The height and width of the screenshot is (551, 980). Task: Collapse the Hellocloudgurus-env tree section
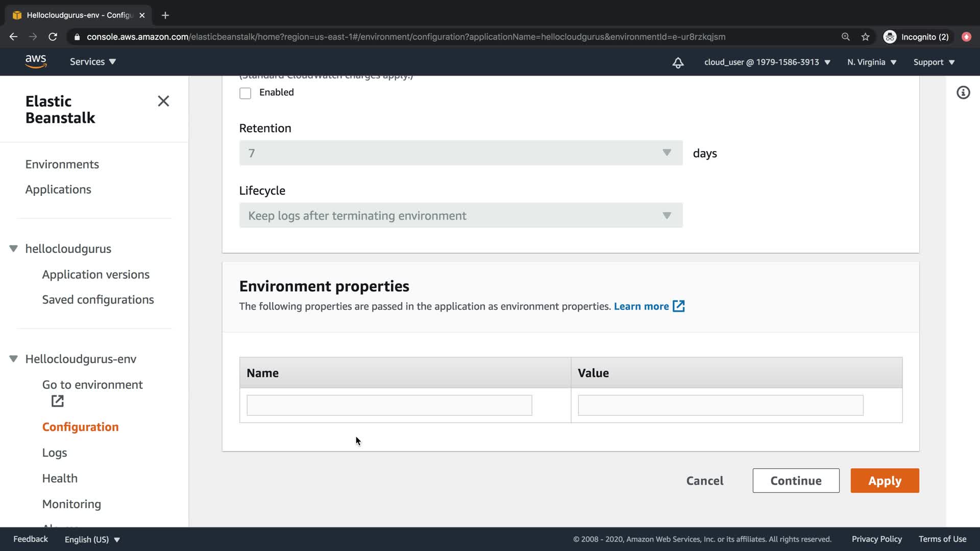[14, 359]
